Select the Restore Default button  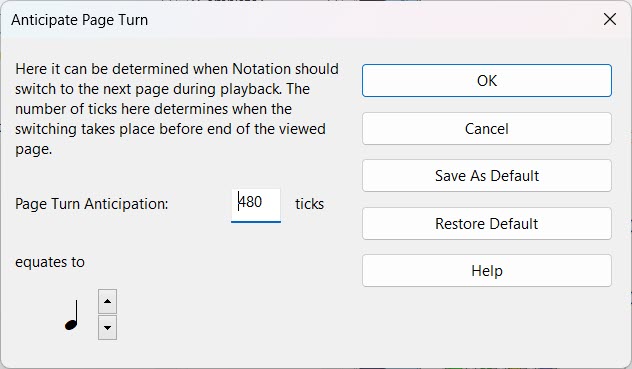(x=486, y=223)
